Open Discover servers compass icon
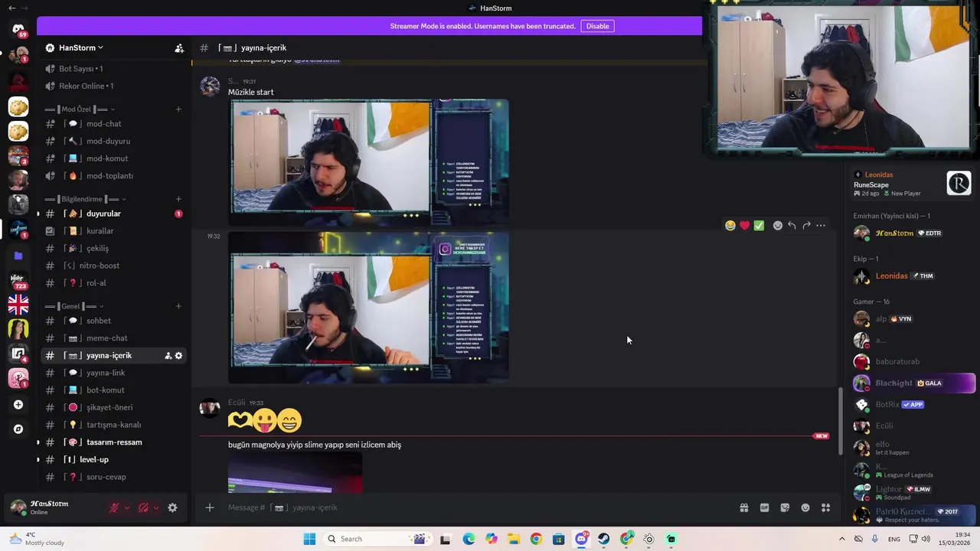980x551 pixels. [18, 429]
